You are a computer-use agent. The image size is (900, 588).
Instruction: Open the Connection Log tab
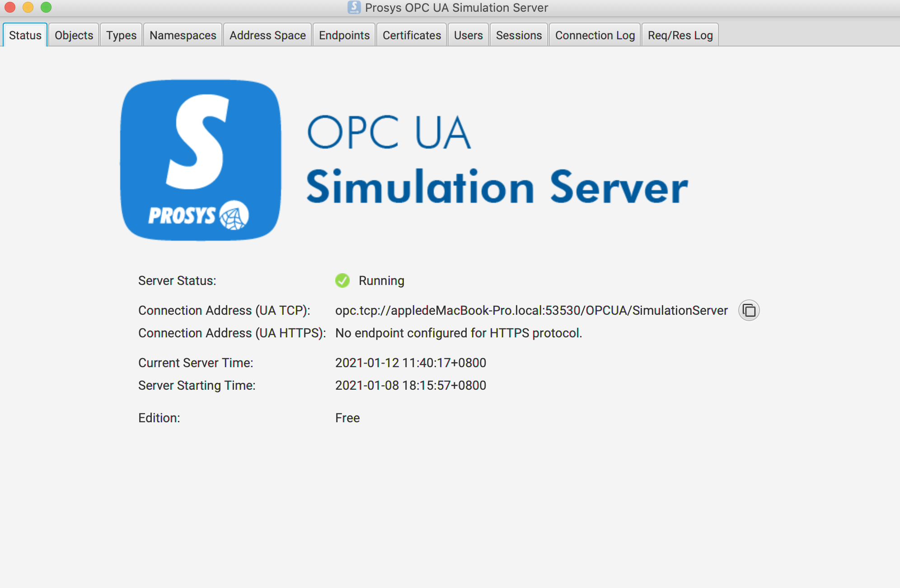(x=595, y=35)
